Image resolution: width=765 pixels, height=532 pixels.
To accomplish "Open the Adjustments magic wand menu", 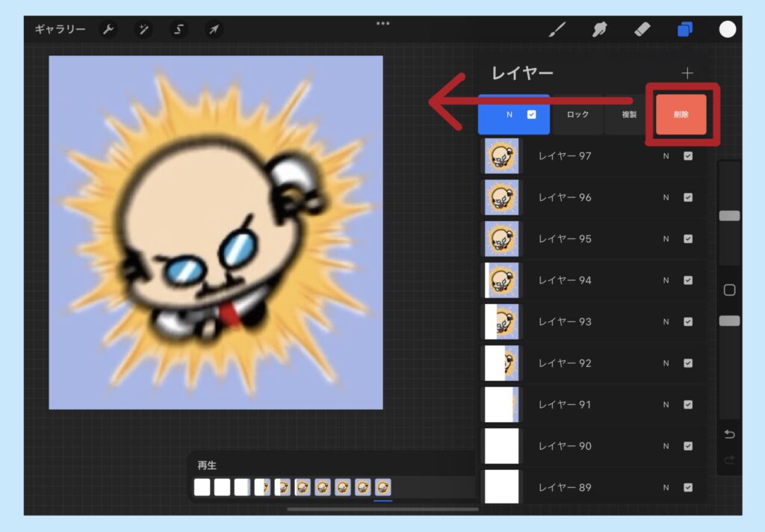I will click(143, 29).
